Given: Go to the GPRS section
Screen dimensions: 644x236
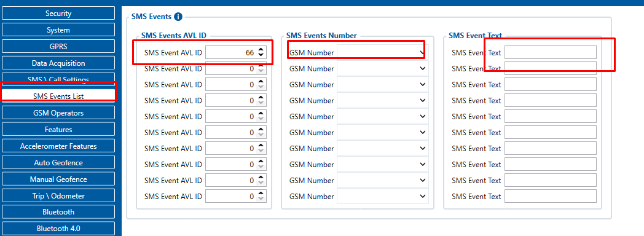Looking at the screenshot, I should pos(58,46).
